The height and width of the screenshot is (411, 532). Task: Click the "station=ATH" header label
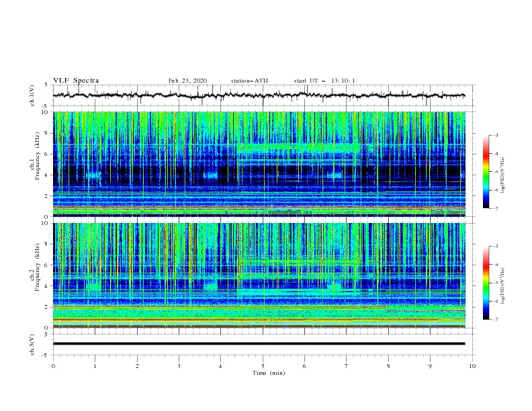pos(249,81)
